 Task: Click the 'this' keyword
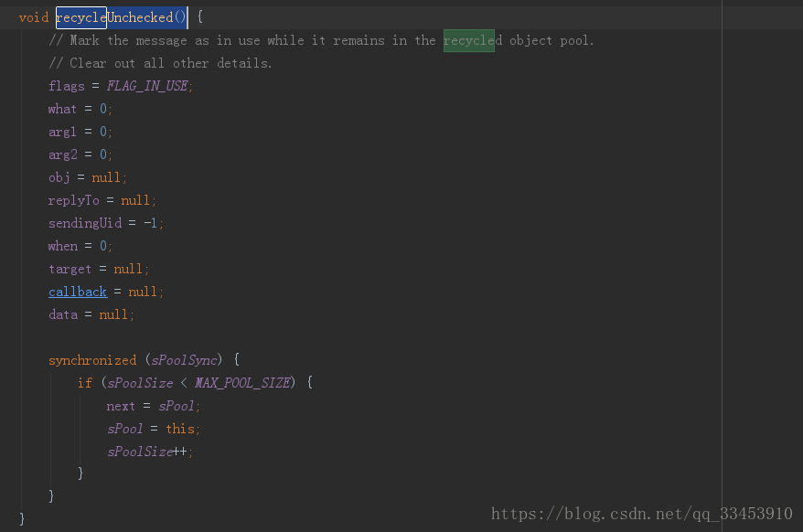coord(180,429)
